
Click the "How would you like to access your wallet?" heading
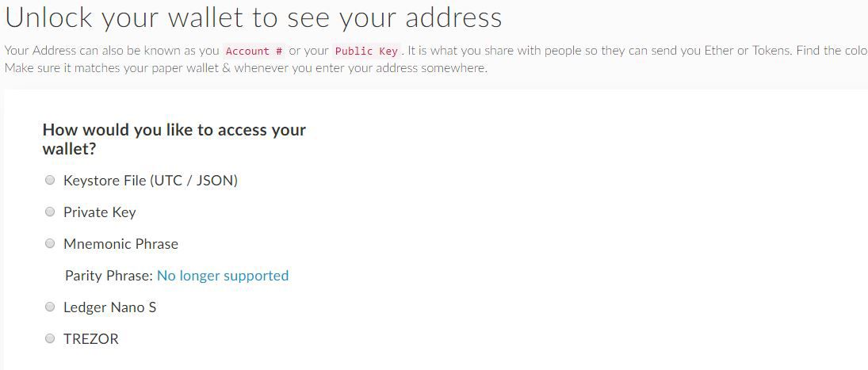pos(174,139)
